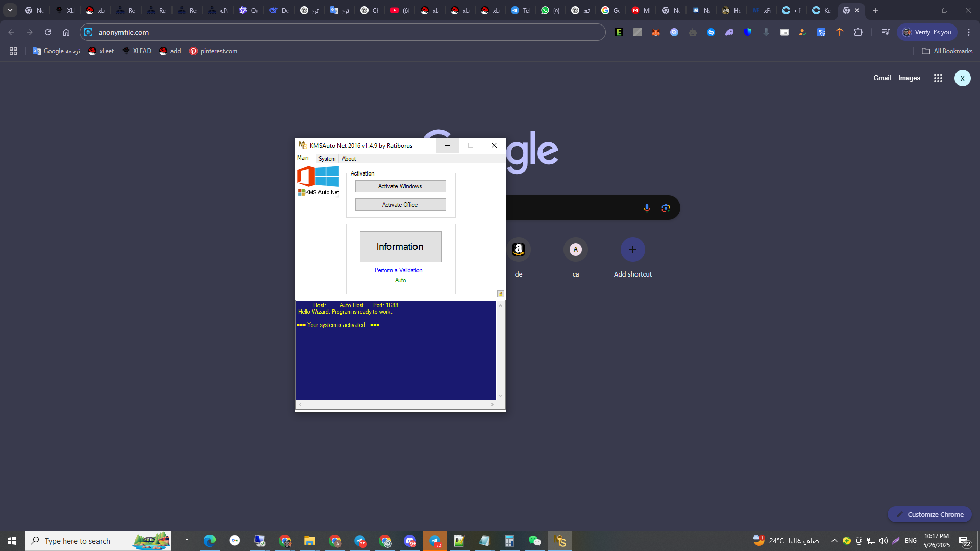Click the KMSAuto log vertical scrollbar
980x551 pixels.
[500, 350]
